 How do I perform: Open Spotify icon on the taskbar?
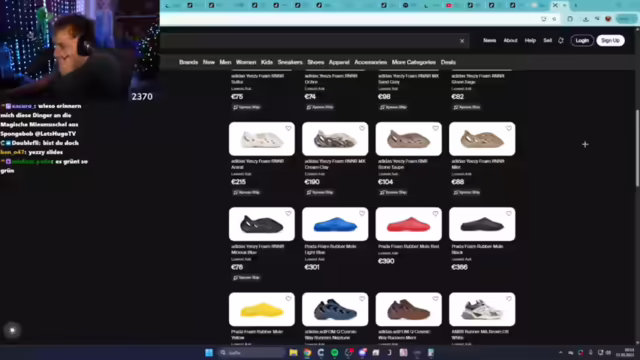tap(335, 353)
